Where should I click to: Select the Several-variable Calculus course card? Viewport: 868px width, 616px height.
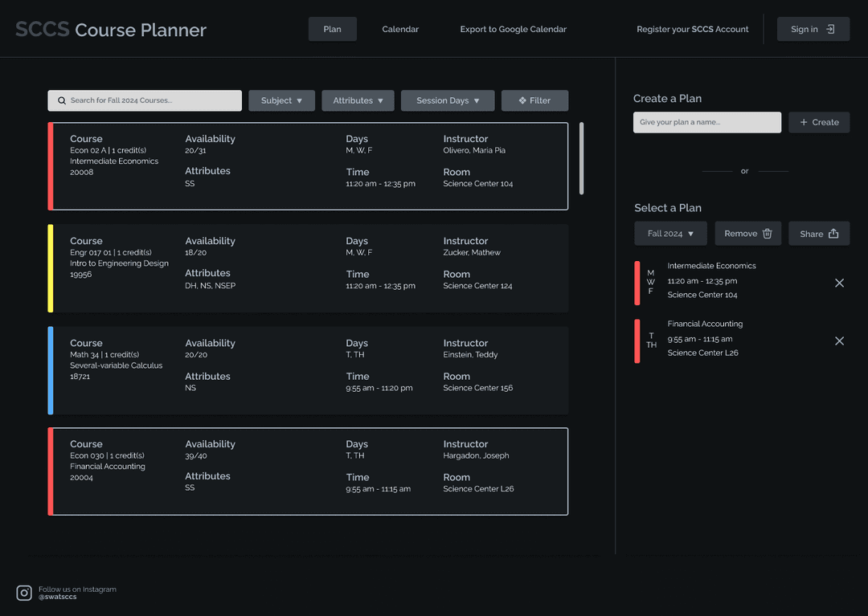click(308, 370)
